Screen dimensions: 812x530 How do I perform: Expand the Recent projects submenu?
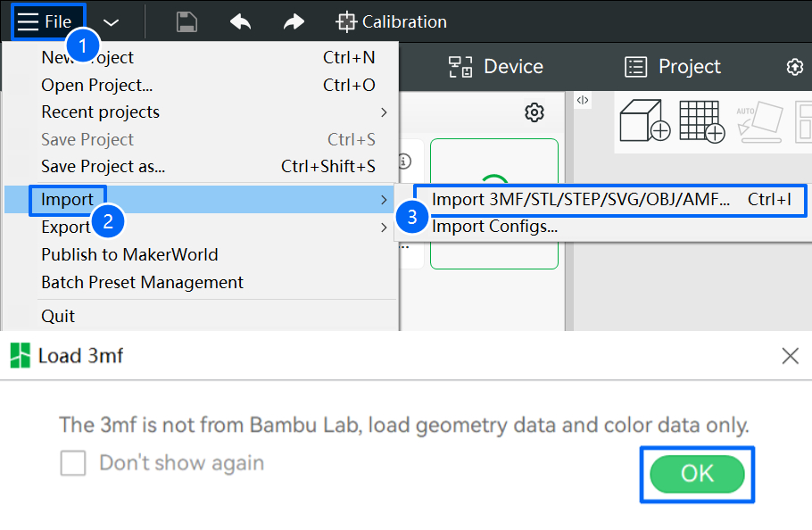point(201,112)
